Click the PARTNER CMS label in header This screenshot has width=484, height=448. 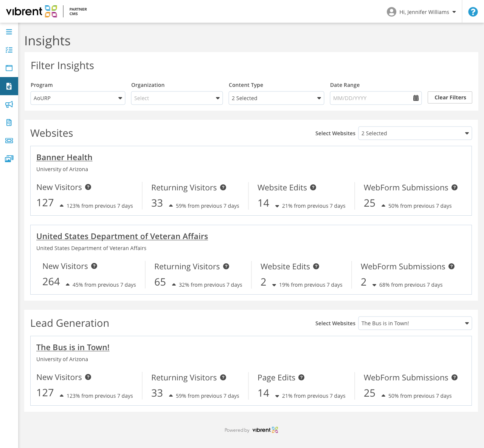[x=78, y=11]
